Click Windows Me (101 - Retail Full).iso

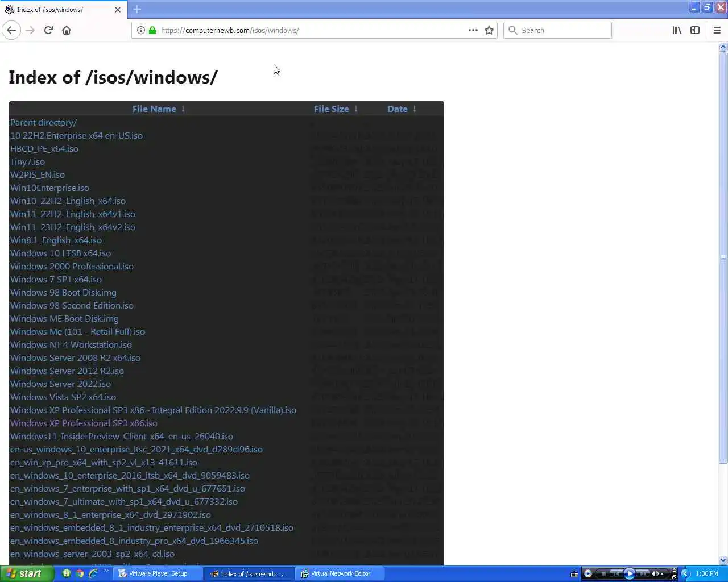coord(77,331)
